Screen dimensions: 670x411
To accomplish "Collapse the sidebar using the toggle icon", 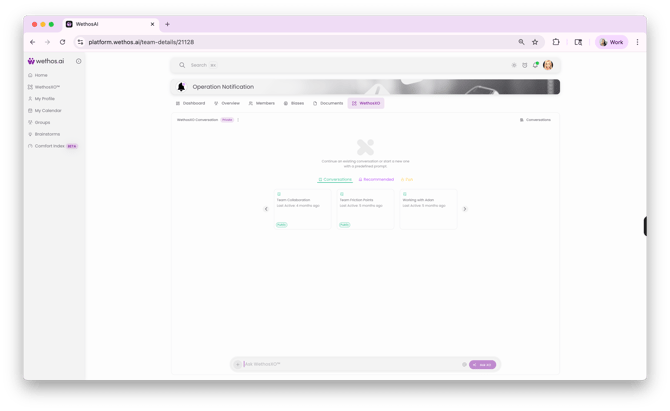I will click(79, 61).
